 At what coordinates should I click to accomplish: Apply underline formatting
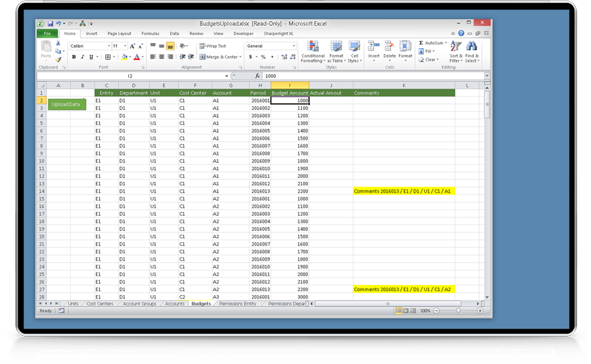coord(91,57)
